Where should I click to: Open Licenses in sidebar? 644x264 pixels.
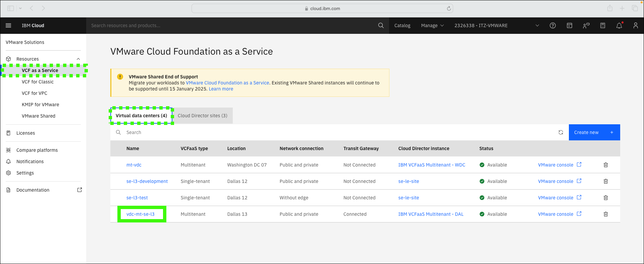[25, 133]
